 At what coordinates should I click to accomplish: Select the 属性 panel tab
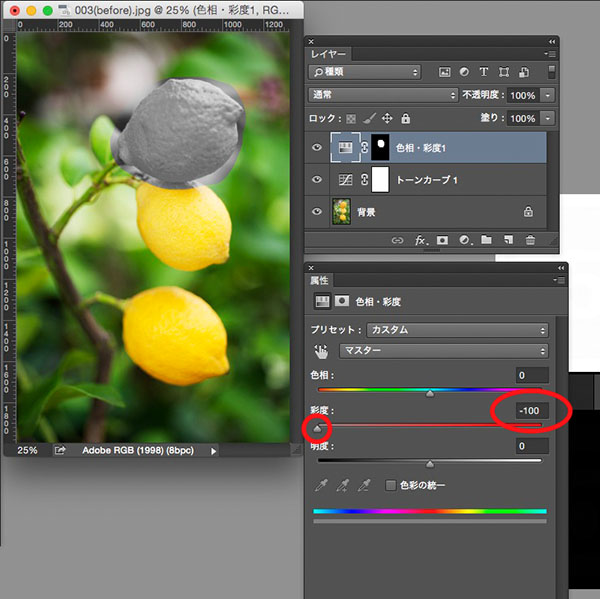pyautogui.click(x=320, y=281)
